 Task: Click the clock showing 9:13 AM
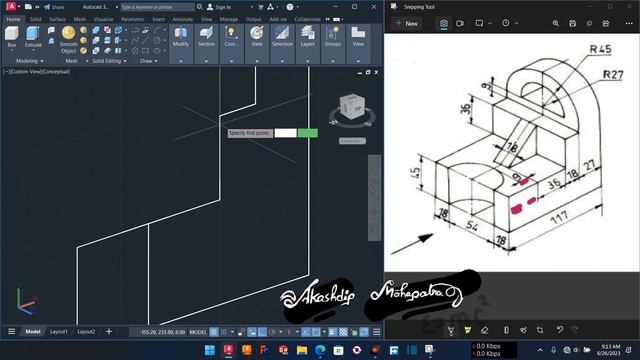(609, 350)
